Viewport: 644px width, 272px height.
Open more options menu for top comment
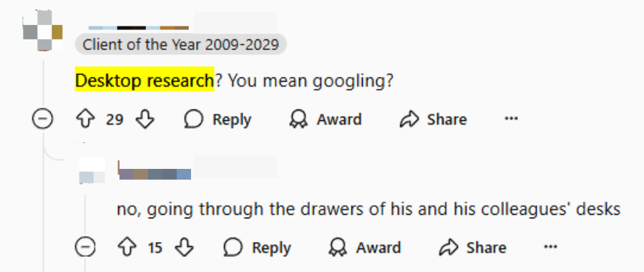pos(511,119)
